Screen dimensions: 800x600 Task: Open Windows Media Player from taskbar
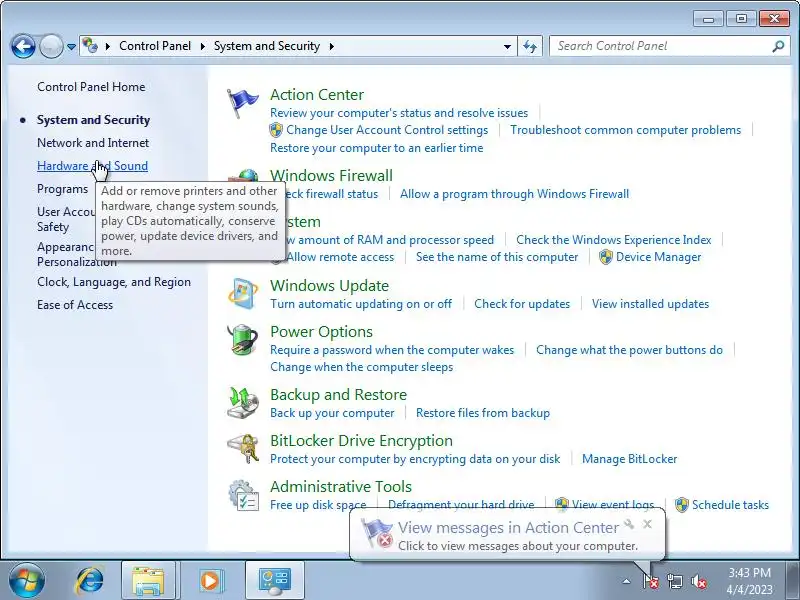pos(210,580)
